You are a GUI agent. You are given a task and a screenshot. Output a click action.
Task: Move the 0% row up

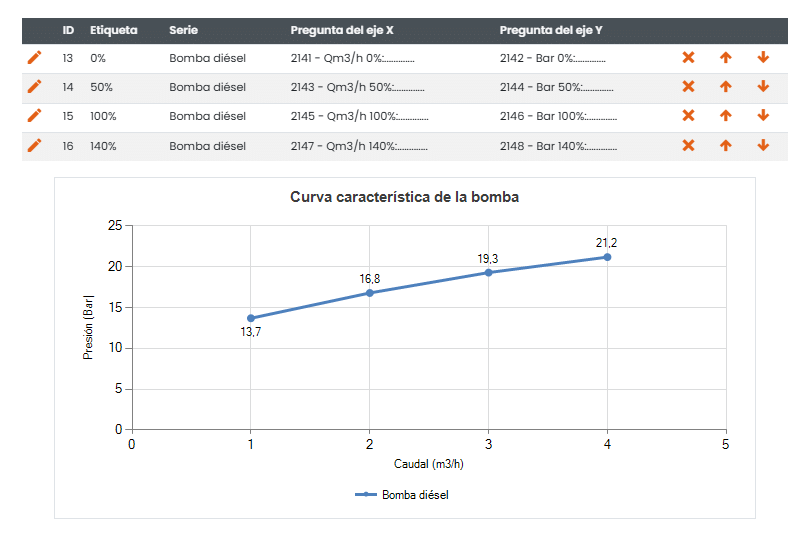[x=726, y=57]
